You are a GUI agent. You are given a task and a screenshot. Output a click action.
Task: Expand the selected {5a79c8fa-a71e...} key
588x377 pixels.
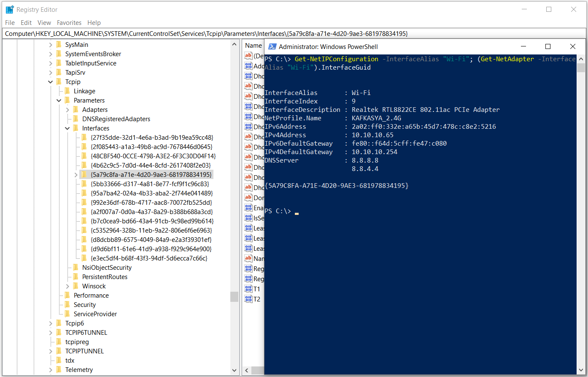point(76,175)
